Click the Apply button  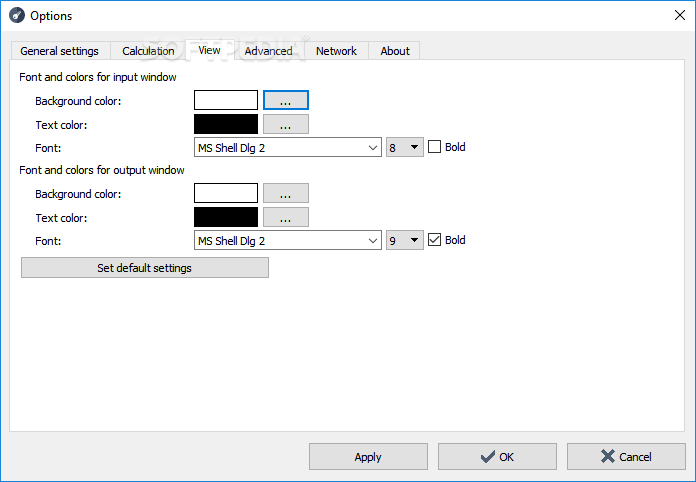(x=368, y=456)
